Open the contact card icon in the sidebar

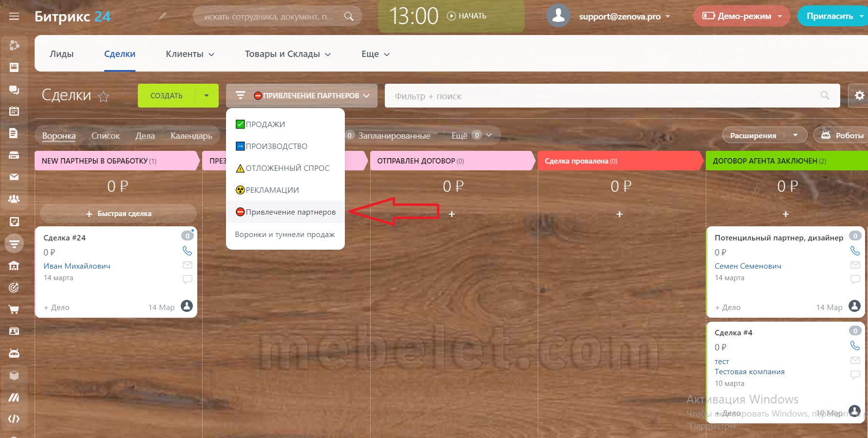pyautogui.click(x=14, y=331)
